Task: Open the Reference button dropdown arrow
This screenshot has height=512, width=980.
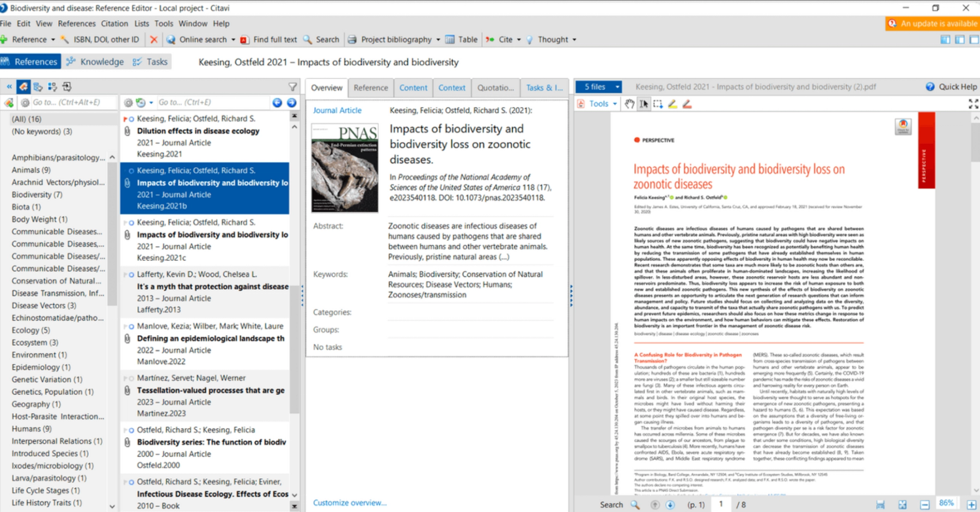Action: (53, 40)
